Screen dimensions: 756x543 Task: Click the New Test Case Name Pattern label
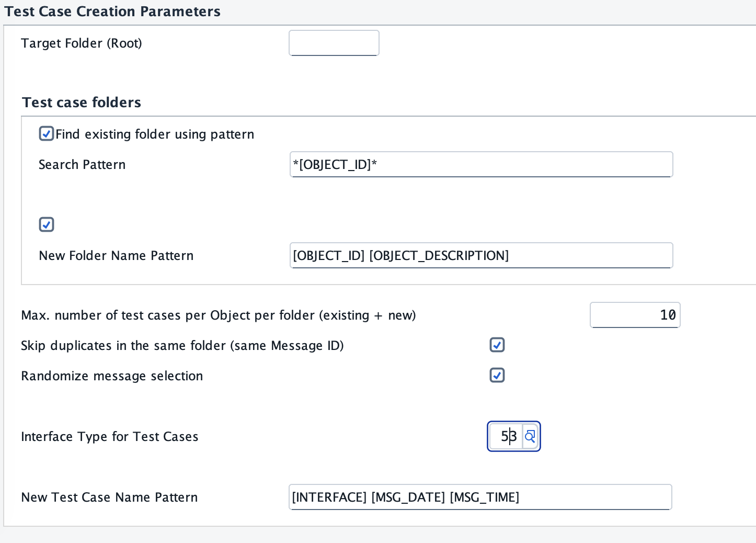coord(109,497)
